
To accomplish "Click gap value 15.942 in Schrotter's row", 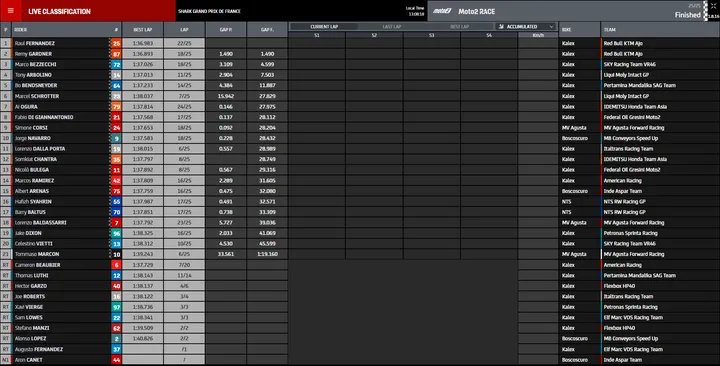I will tap(225, 96).
